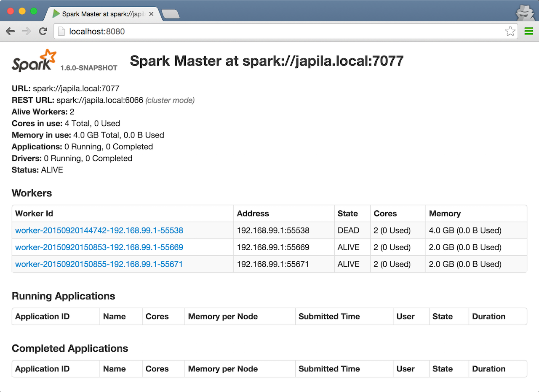The image size is (539, 392).
Task: Close the Spark Master browser tab
Action: 152,14
